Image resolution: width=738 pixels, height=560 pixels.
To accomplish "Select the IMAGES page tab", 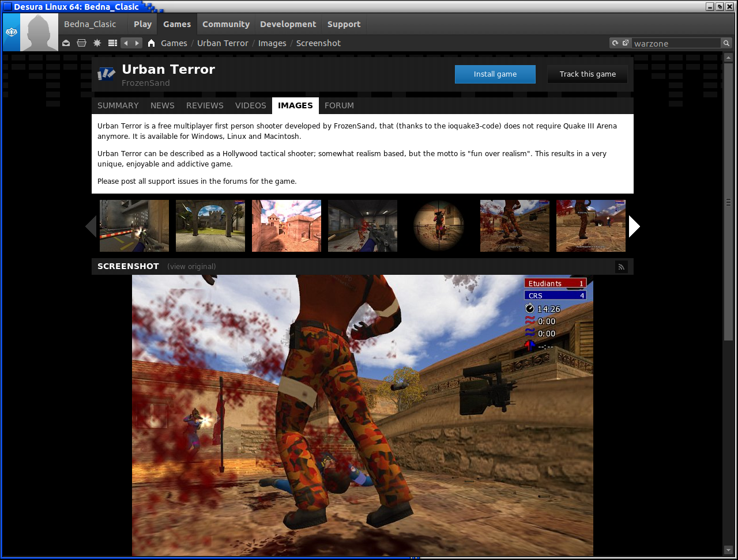I will pyautogui.click(x=295, y=105).
